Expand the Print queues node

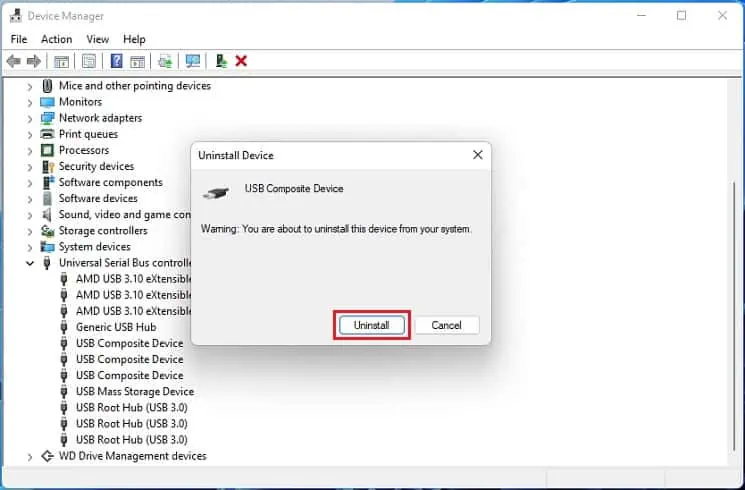point(30,135)
